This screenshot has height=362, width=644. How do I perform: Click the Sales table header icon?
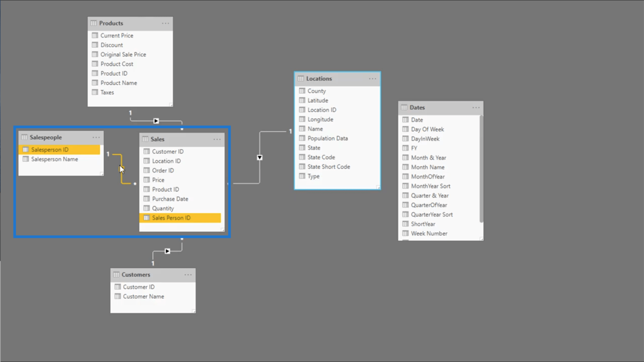pos(145,139)
